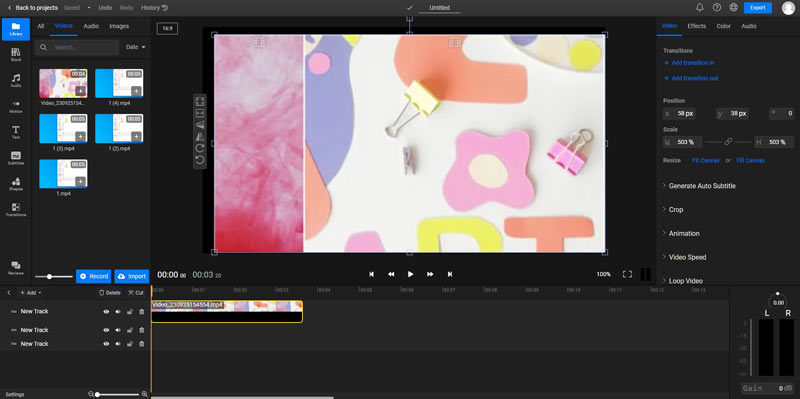
Task: Click the Fit Canvas link
Action: pyautogui.click(x=706, y=160)
